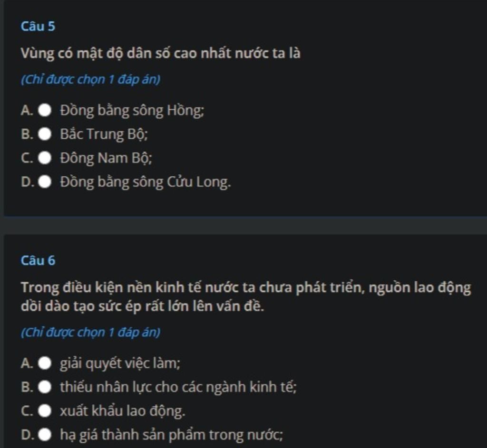Click the 'Câu 5' question heading
Viewport: 487px width, 448px height.
tap(38, 27)
